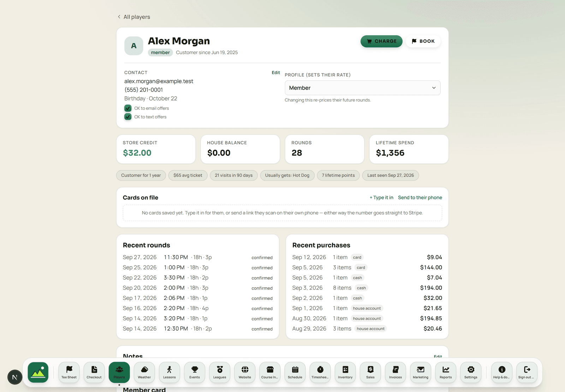Open the Lessons dock icon
The width and height of the screenshot is (565, 392).
169,372
